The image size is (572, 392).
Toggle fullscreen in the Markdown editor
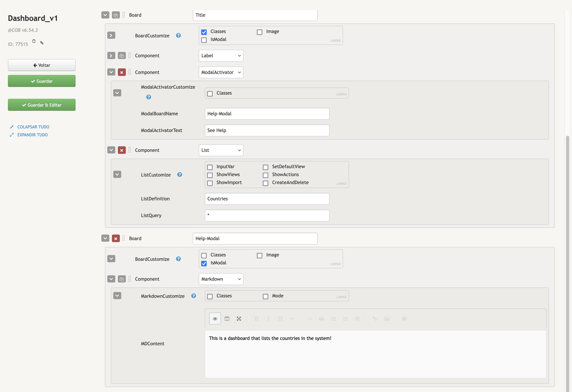239,318
